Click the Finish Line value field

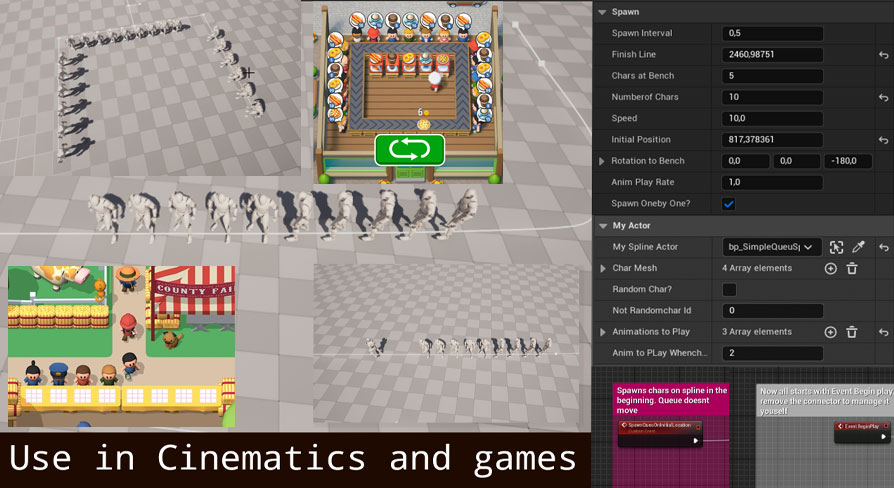coord(773,55)
